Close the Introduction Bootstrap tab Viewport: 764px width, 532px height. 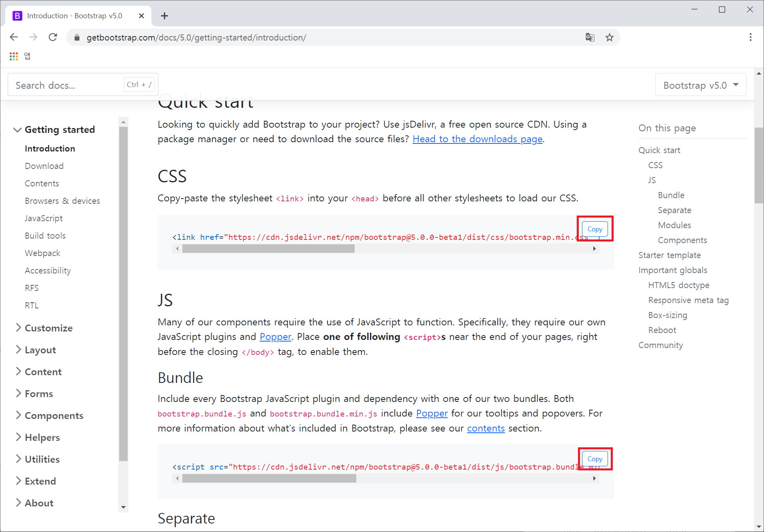[x=141, y=16]
